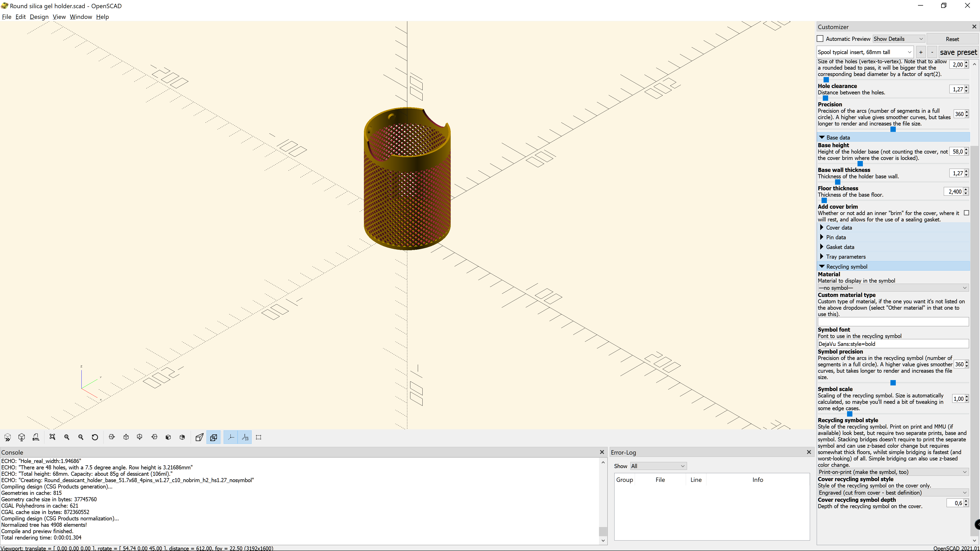Switch to perspective projection
The image size is (980, 551).
click(199, 437)
